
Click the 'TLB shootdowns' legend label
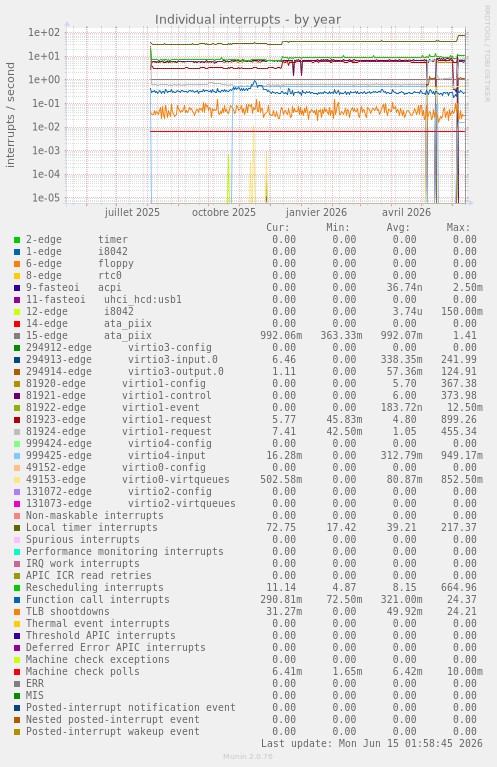[68, 611]
